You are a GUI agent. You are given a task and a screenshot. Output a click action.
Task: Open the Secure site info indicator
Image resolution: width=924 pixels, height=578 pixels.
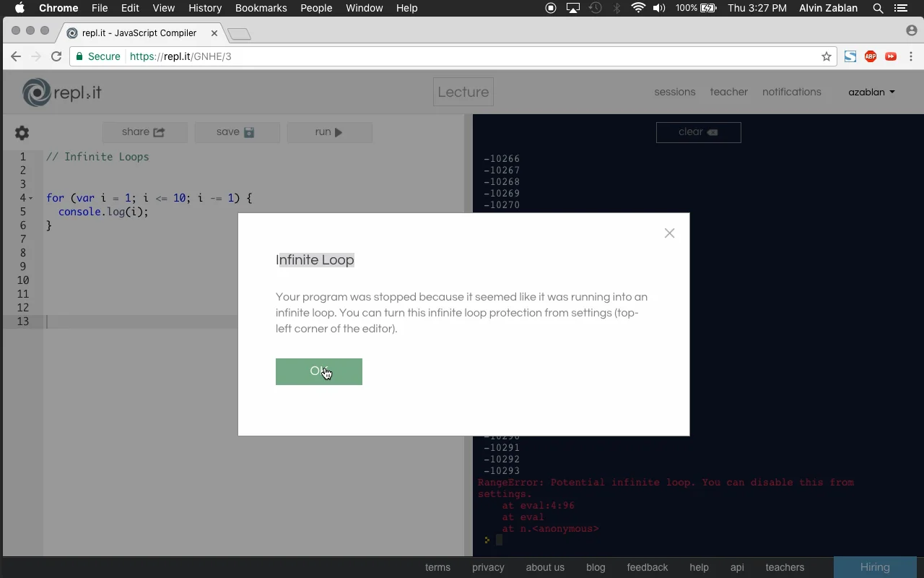pos(98,56)
